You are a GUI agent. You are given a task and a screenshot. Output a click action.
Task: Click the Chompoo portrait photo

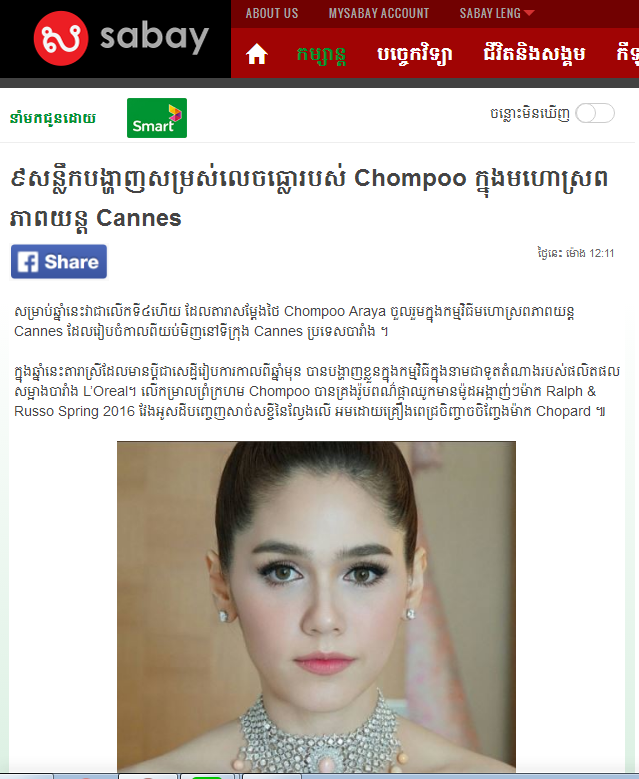[x=316, y=606]
